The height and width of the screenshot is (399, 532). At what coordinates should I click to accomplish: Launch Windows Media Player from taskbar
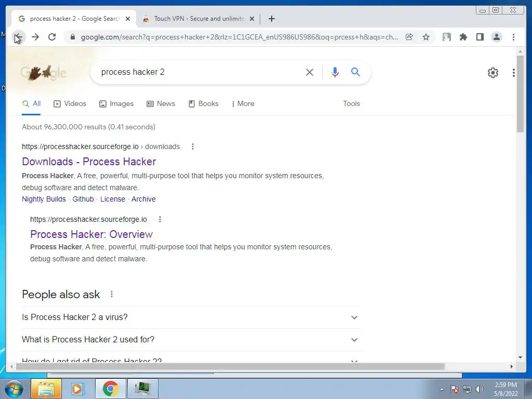click(x=78, y=389)
